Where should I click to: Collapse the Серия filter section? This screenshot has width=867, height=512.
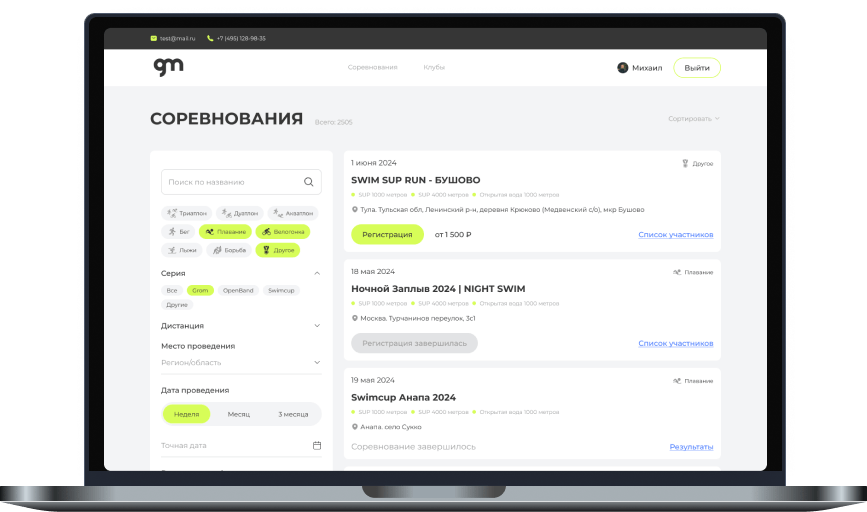[x=316, y=273]
